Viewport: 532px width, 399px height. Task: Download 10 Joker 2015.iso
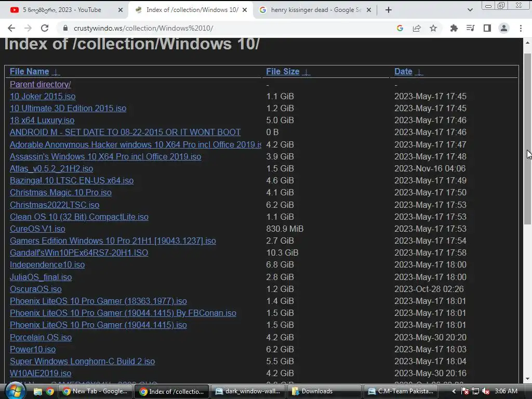(43, 96)
